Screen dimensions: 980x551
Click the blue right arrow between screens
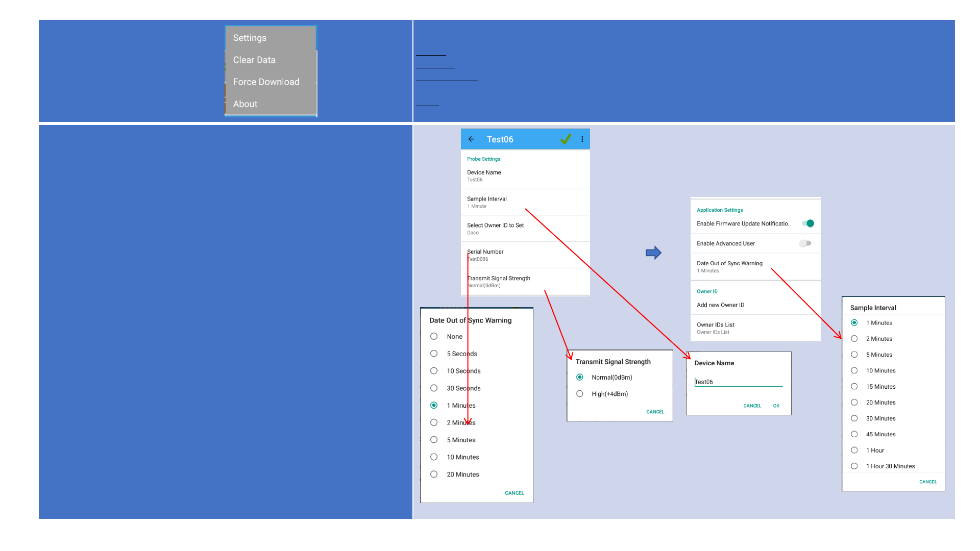point(653,253)
